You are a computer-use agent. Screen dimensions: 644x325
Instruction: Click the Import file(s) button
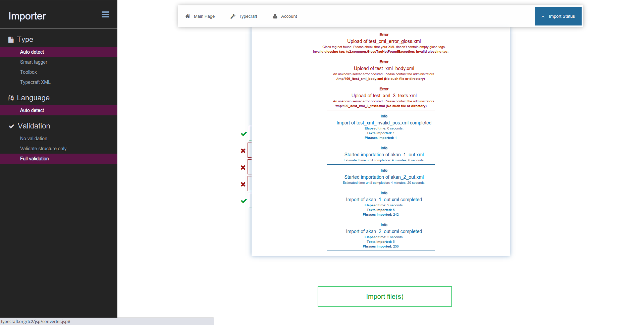(x=385, y=296)
